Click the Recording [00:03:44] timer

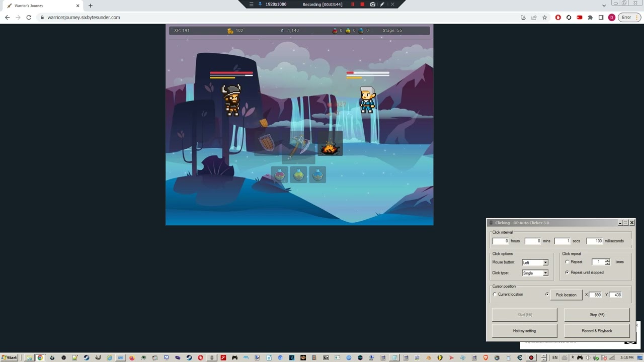(x=323, y=5)
